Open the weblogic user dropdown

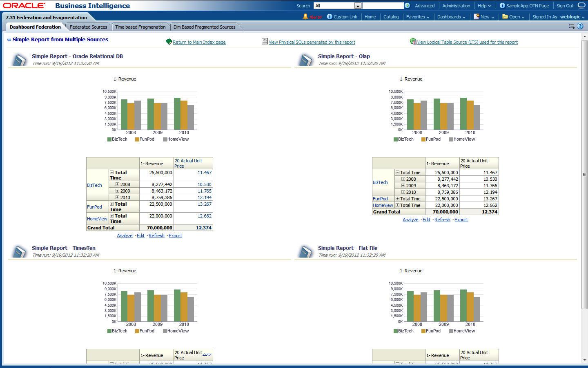point(572,17)
